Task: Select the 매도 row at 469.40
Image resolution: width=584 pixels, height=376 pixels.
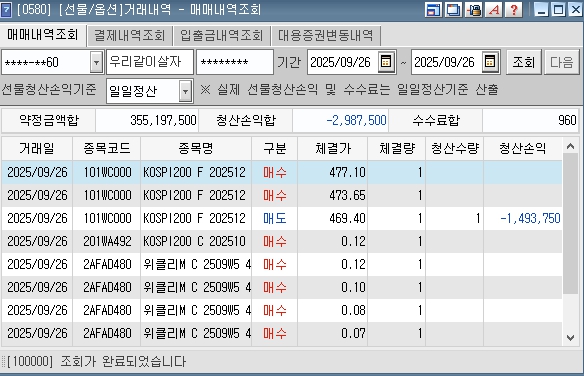Action: point(282,219)
